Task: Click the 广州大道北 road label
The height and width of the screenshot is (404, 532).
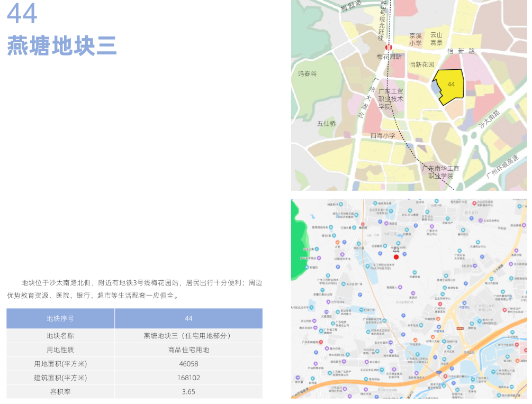Action: point(368,98)
